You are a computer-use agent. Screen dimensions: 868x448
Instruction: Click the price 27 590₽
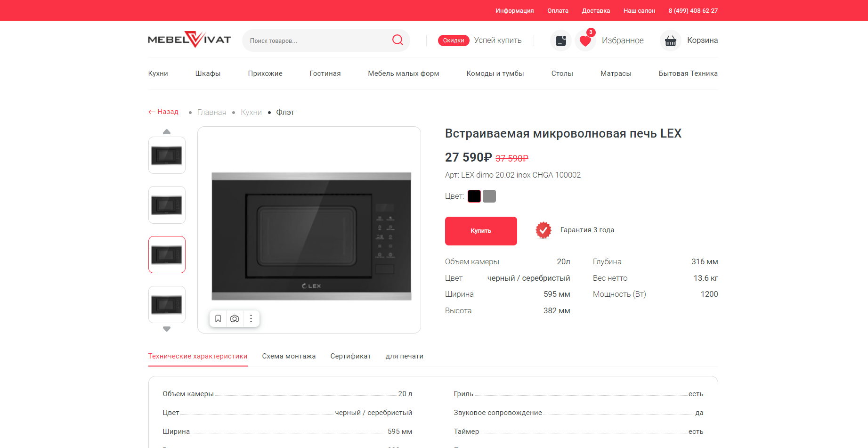tap(468, 157)
